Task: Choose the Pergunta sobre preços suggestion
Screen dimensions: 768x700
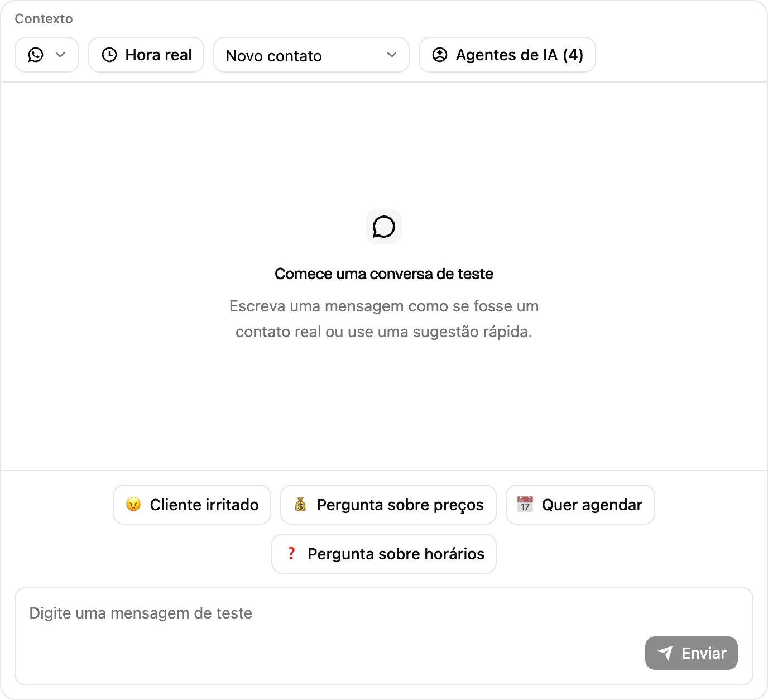Action: tap(388, 505)
